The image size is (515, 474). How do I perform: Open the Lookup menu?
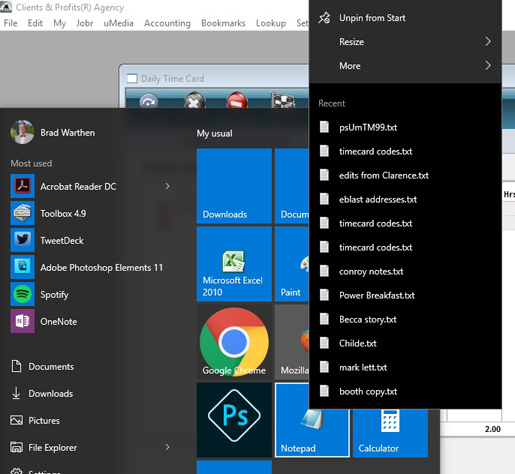click(271, 23)
